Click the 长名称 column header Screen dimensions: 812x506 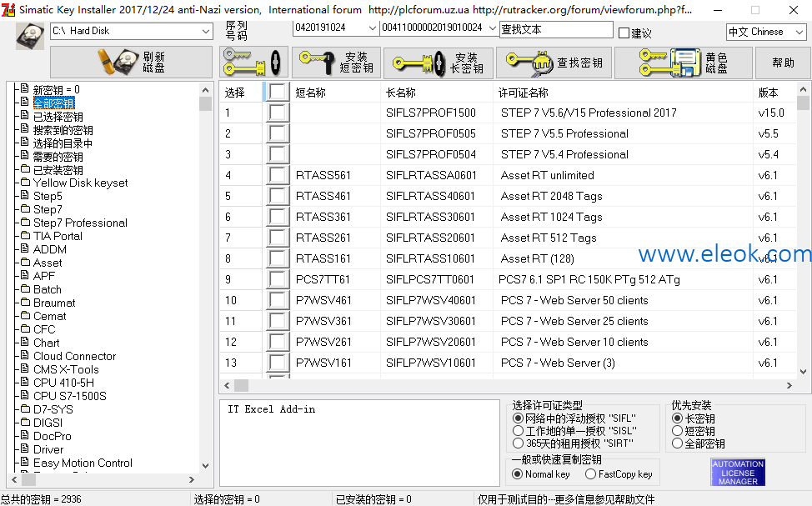pos(401,93)
